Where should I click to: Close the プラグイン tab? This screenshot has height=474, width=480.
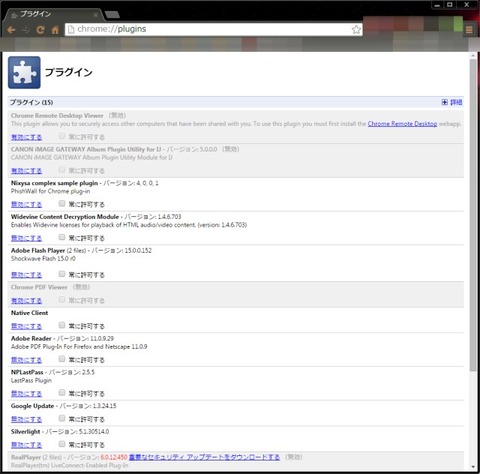(x=95, y=15)
